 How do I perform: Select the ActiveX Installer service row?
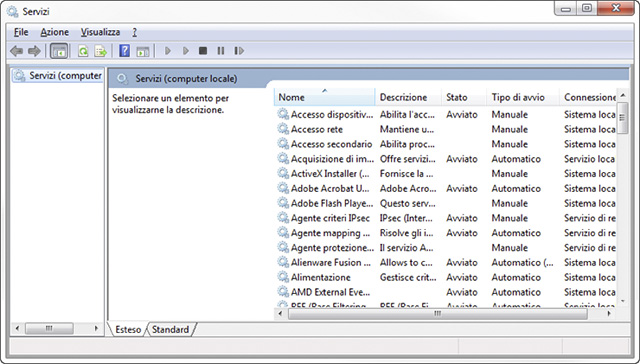[446, 173]
